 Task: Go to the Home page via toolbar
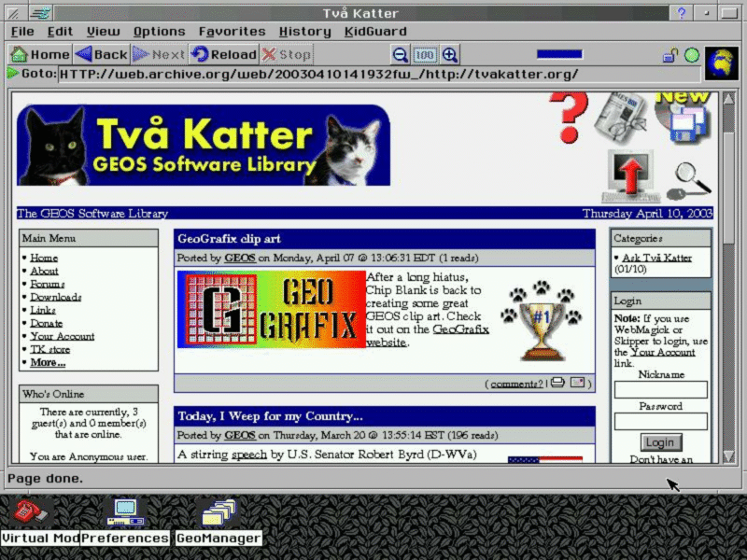pos(40,54)
